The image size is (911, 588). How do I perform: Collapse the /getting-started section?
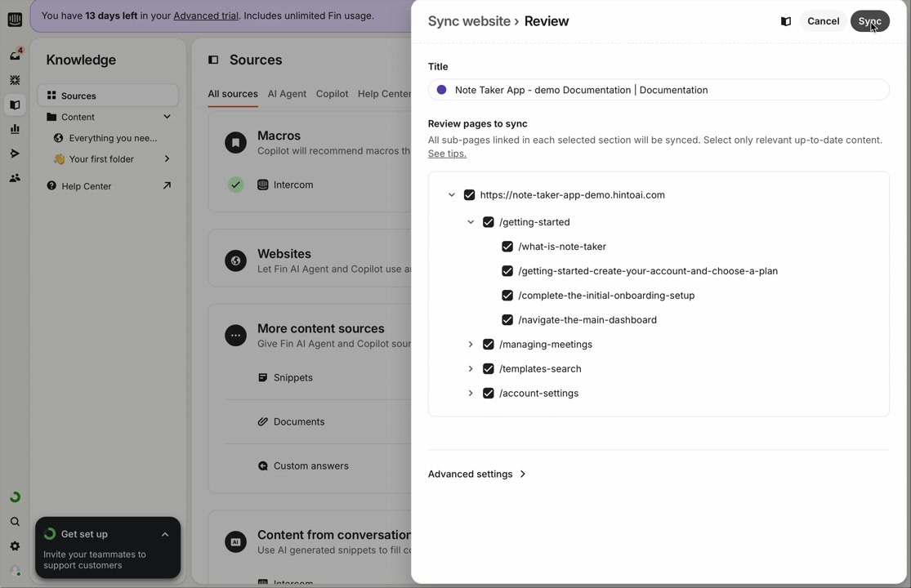pos(471,222)
